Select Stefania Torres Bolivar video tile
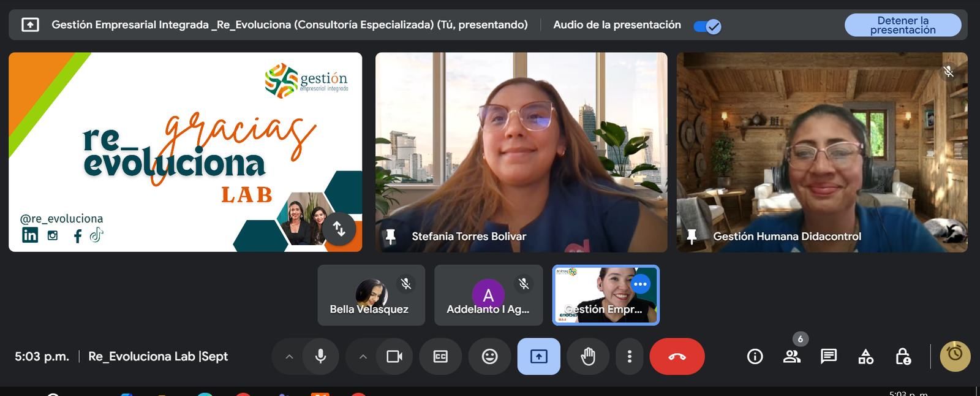The width and height of the screenshot is (980, 396). [521, 152]
